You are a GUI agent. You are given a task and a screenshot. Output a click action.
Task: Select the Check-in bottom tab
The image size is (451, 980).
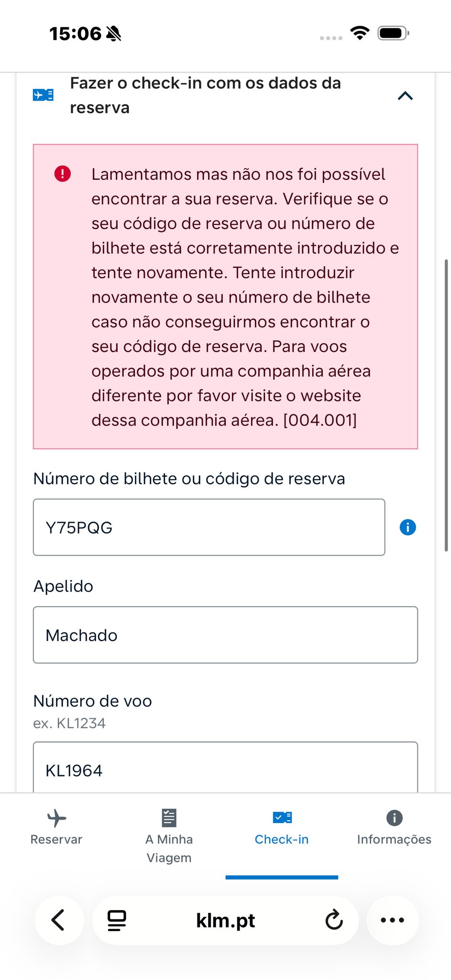click(282, 828)
